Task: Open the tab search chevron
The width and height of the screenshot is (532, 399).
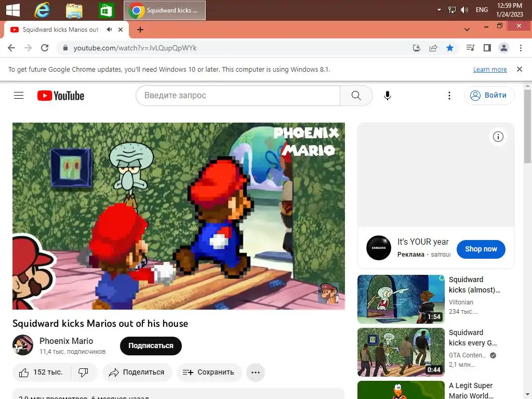Action: 467,30
